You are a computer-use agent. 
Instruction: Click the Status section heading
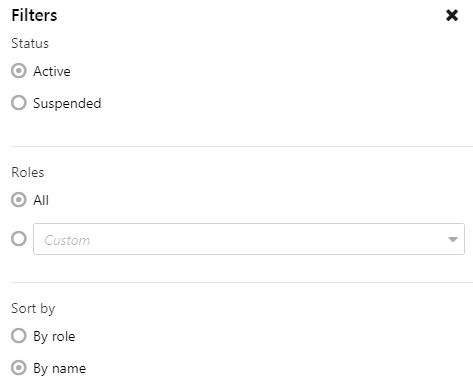30,43
